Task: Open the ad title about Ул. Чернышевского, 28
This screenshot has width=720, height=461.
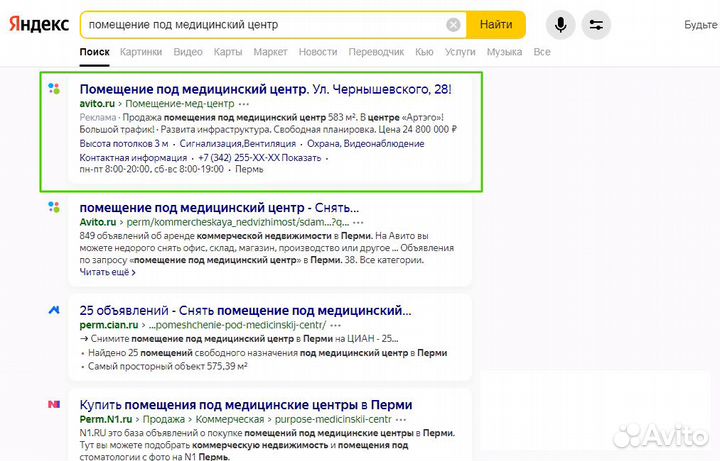Action: tap(265, 89)
